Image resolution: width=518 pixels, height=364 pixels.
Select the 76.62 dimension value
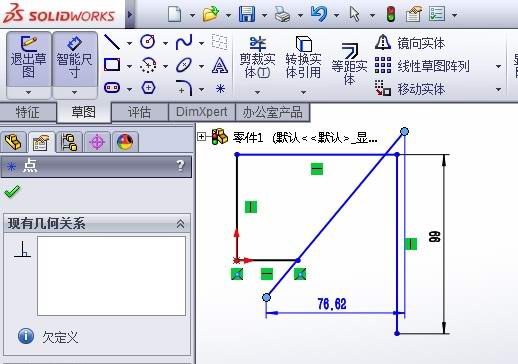pyautogui.click(x=332, y=304)
